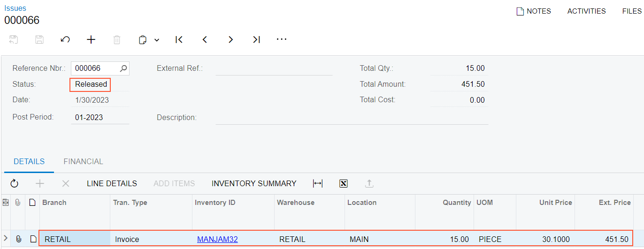
Task: Open the Notes panel
Action: point(534,11)
